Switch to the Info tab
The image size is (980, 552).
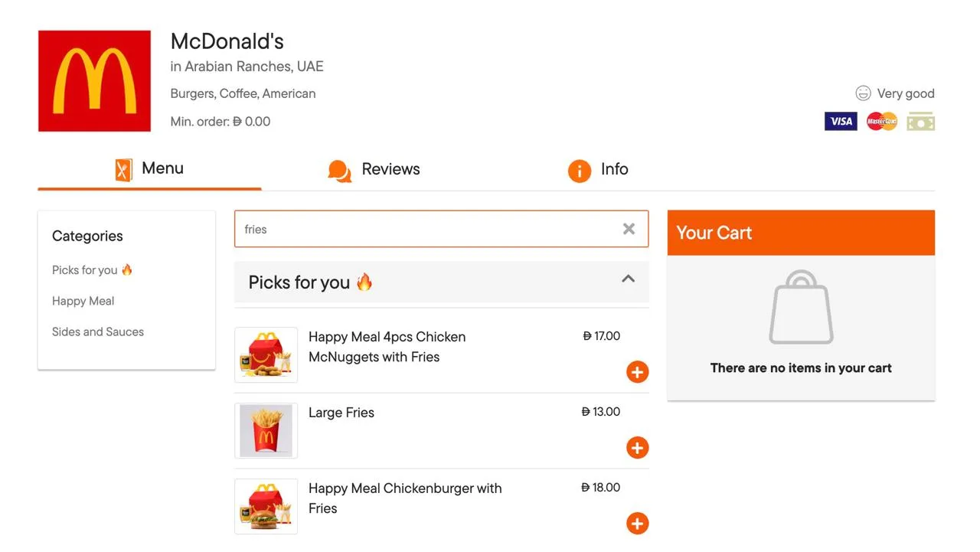pos(598,170)
